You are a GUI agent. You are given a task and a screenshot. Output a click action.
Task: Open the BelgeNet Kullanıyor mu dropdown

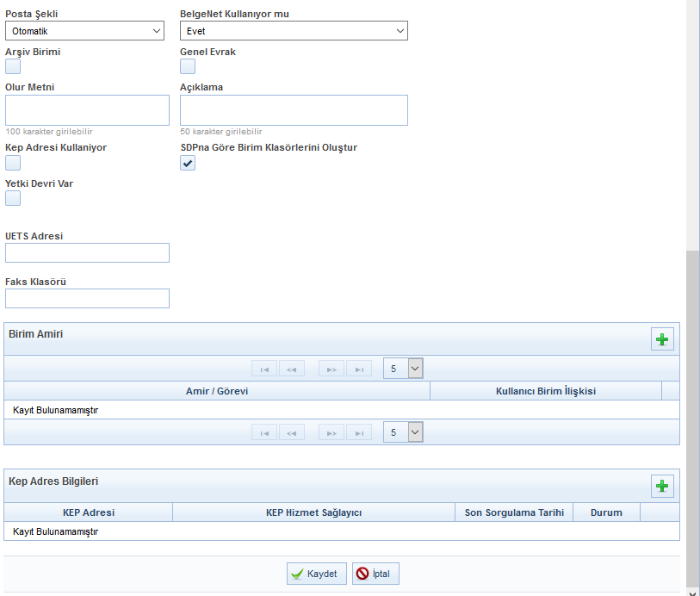coord(294,31)
